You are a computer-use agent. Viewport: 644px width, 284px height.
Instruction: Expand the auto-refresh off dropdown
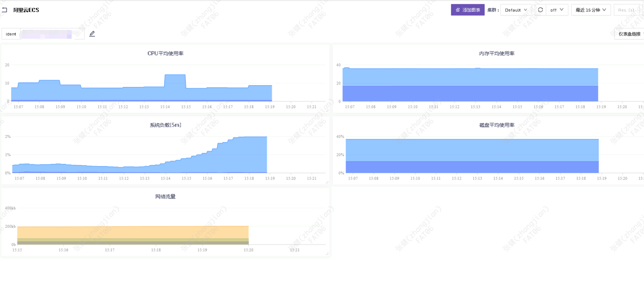click(557, 10)
